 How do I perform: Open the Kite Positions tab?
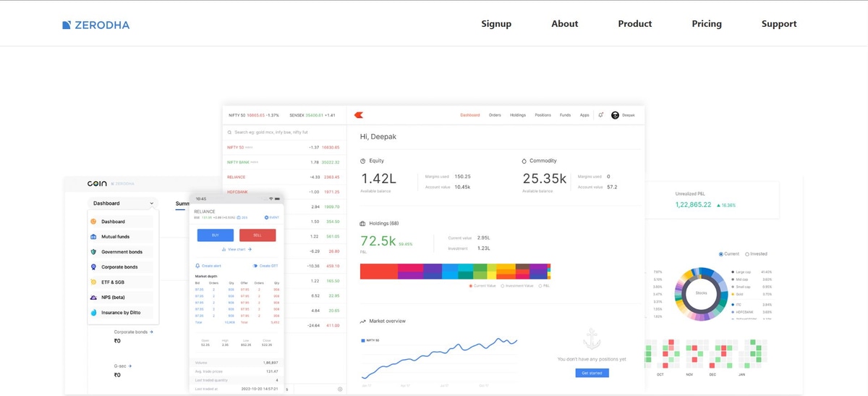point(542,115)
